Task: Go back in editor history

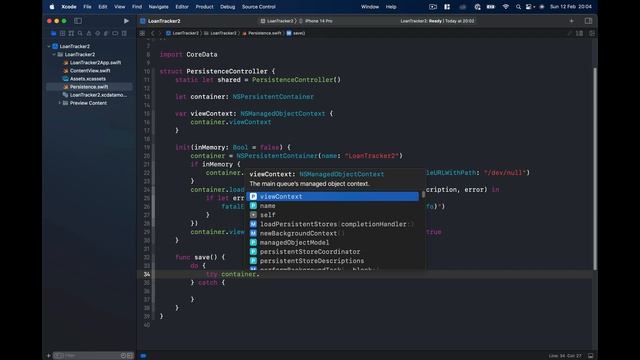Action: pos(153,33)
